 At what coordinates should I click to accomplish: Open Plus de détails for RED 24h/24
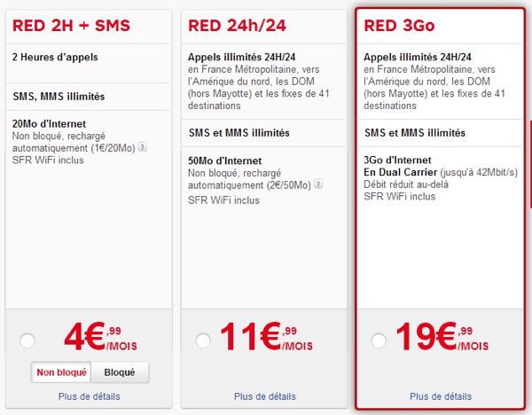265,396
